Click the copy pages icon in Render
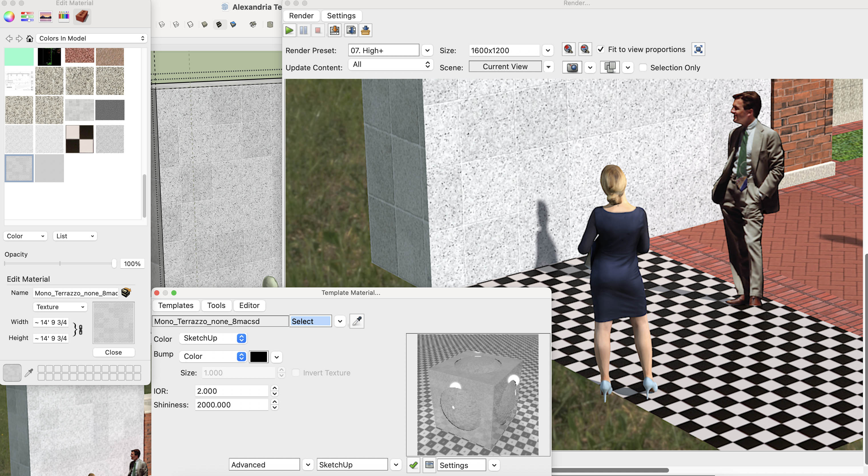This screenshot has width=868, height=476. (610, 67)
